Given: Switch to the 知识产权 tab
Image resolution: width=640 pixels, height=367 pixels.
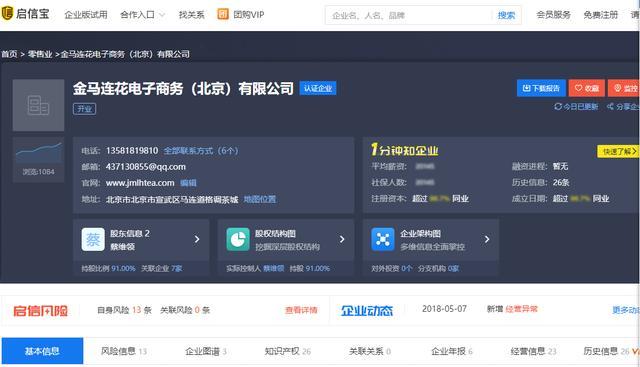Looking at the screenshot, I should 288,351.
